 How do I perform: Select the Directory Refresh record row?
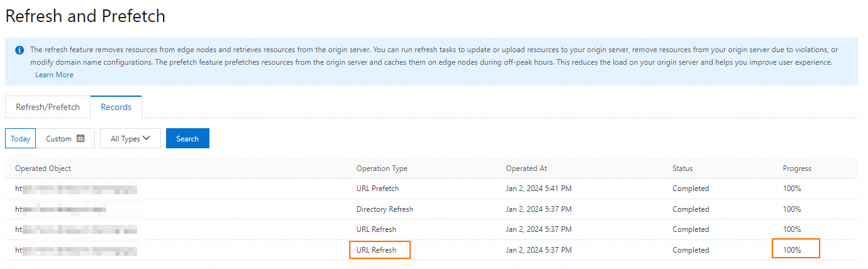pyautogui.click(x=384, y=209)
